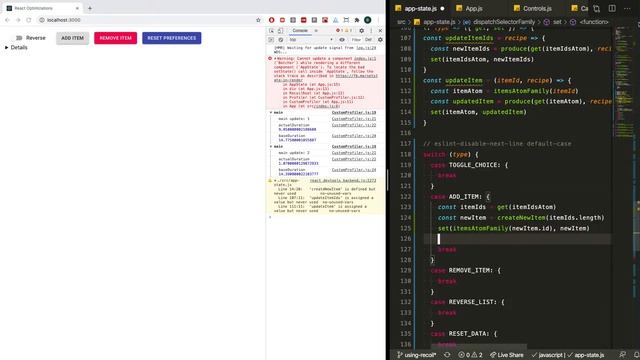The width and height of the screenshot is (640, 360).
Task: Bookmark the page with star icon
Action: point(258,20)
